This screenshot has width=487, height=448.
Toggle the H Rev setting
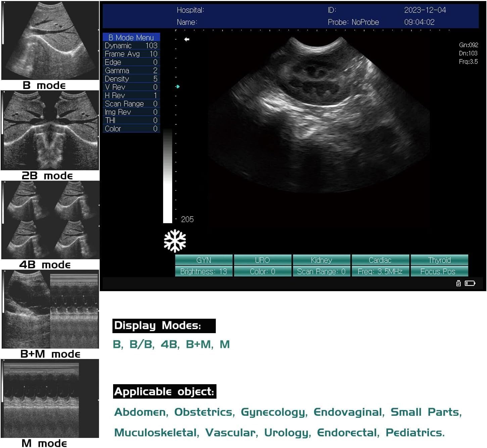click(x=131, y=95)
